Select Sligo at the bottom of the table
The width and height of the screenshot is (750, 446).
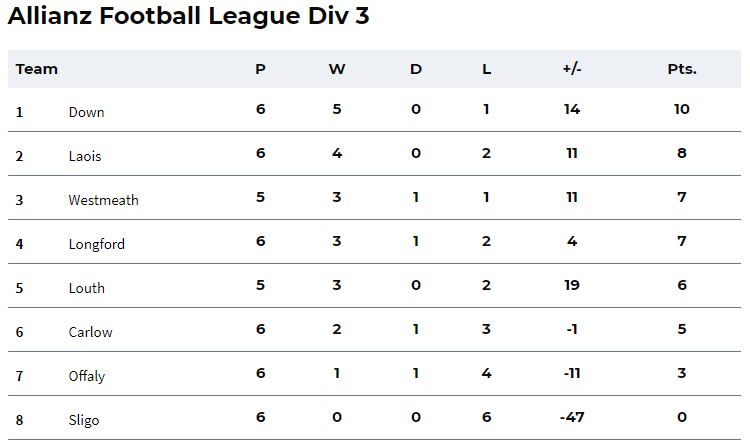pyautogui.click(x=84, y=420)
